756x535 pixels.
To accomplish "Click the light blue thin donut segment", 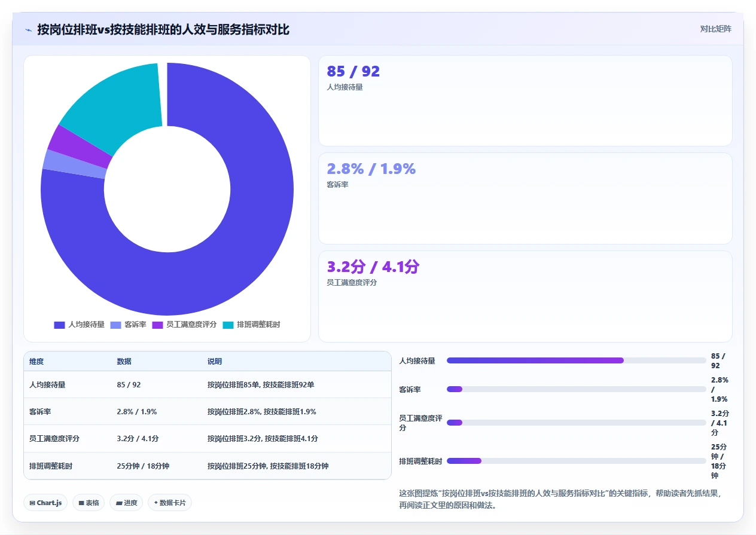I will [75, 164].
